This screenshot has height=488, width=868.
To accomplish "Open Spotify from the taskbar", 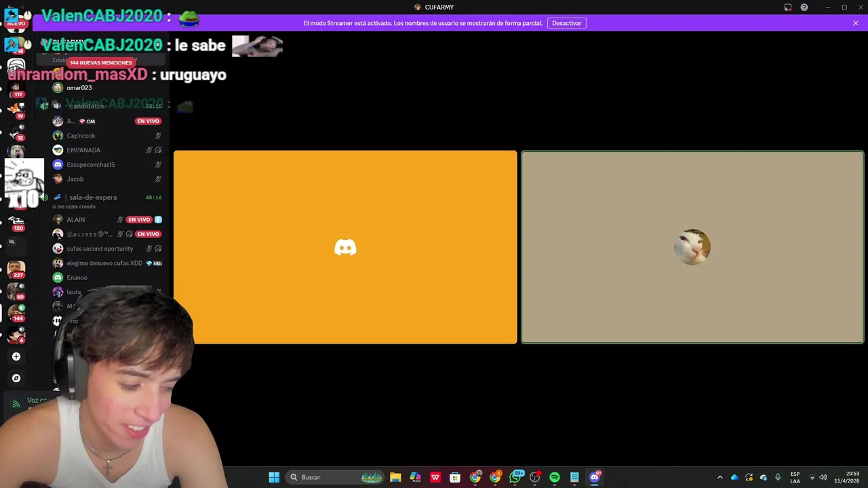I will pos(555,477).
